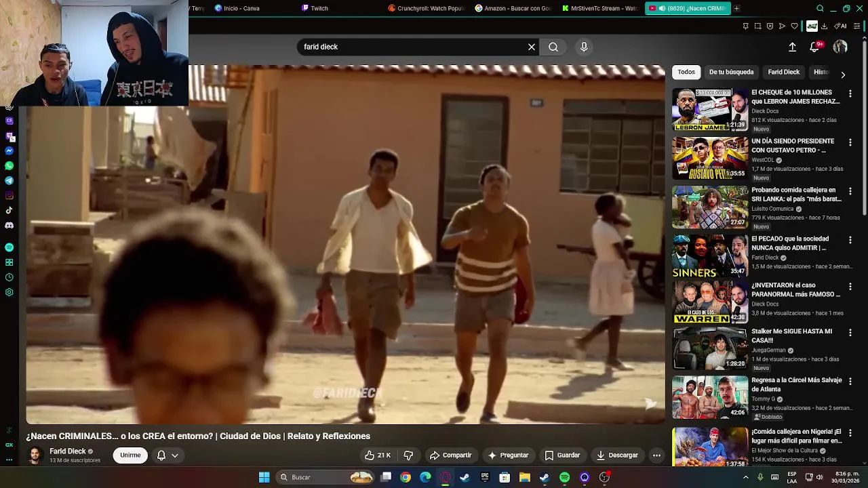Screen dimensions: 868x488
Task: Open sidebar settings gear icon
Action: tap(9, 292)
